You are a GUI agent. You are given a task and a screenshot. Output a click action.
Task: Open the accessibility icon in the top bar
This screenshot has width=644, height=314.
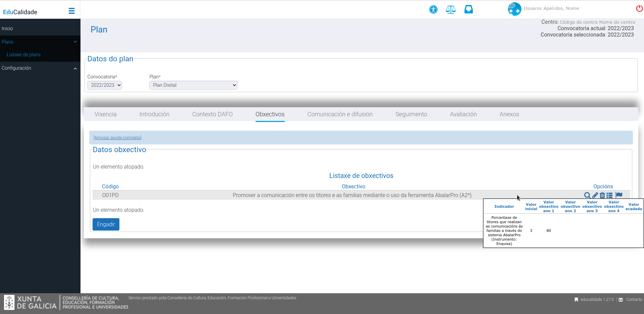click(x=433, y=9)
